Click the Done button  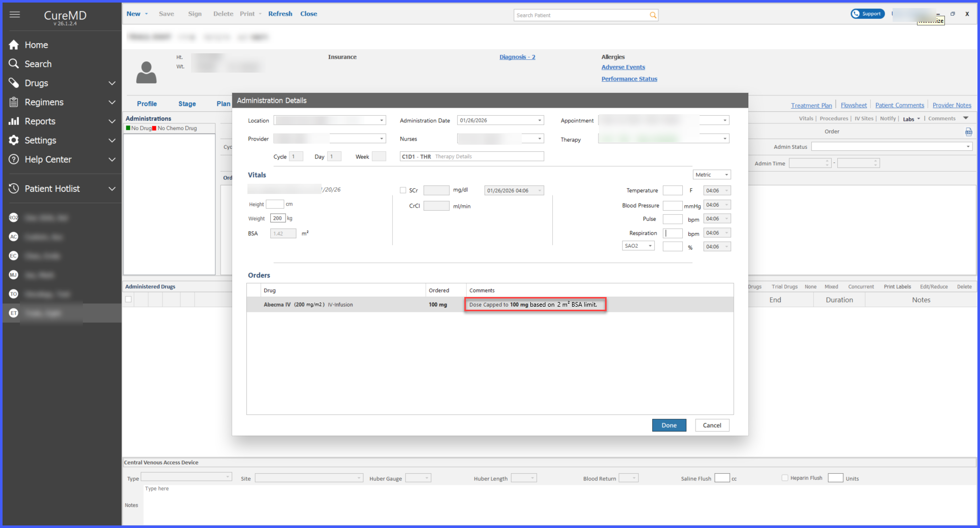coord(669,425)
